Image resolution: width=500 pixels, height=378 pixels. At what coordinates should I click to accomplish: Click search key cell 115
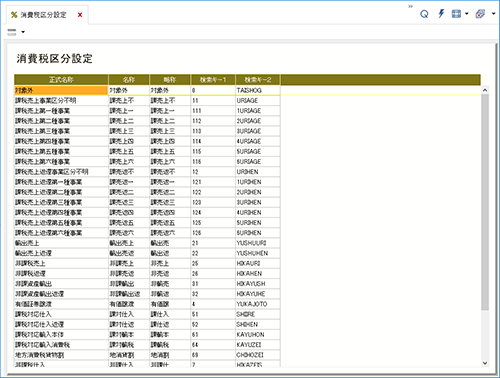[x=213, y=151]
